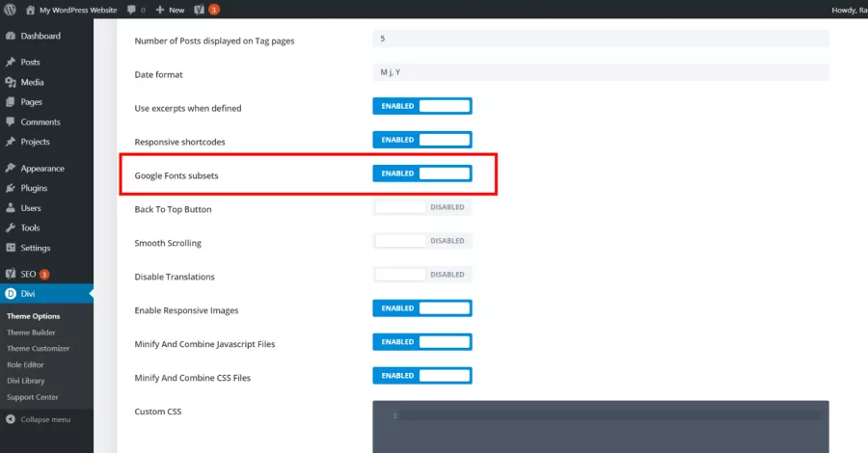Disable the Google Fonts subsets toggle
Viewport: 868px width, 453px height.
[421, 173]
